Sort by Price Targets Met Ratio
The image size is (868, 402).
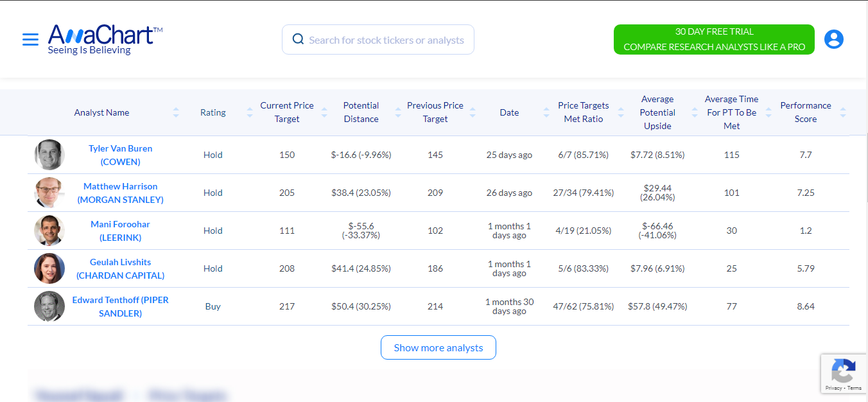(x=620, y=112)
